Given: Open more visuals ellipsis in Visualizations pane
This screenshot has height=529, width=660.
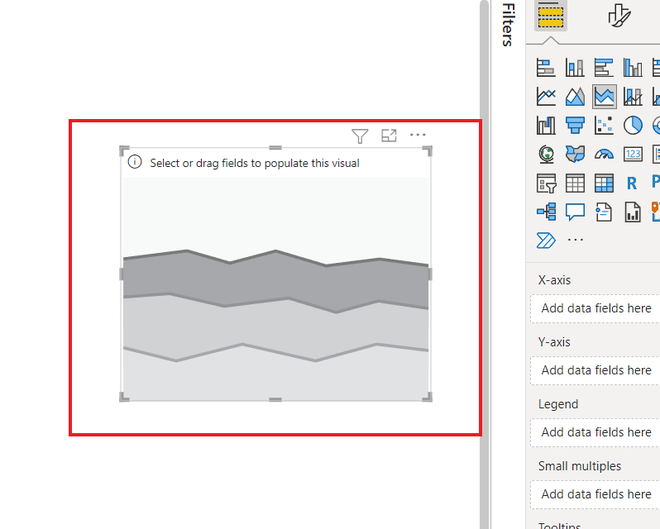Looking at the screenshot, I should 575,240.
